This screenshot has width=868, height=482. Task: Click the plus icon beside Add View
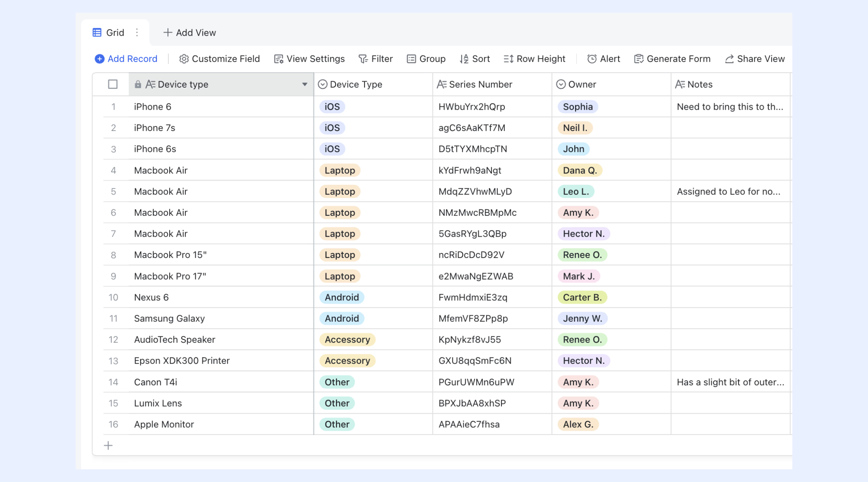(x=168, y=33)
